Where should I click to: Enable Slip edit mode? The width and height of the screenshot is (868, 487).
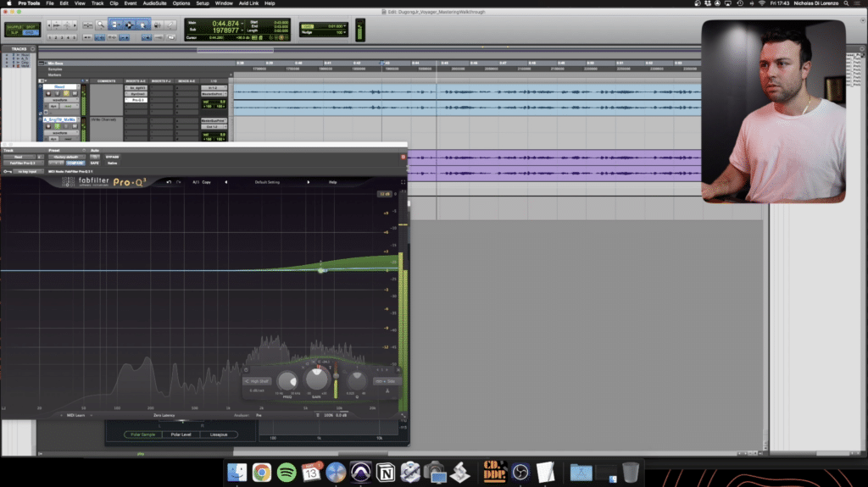[14, 33]
